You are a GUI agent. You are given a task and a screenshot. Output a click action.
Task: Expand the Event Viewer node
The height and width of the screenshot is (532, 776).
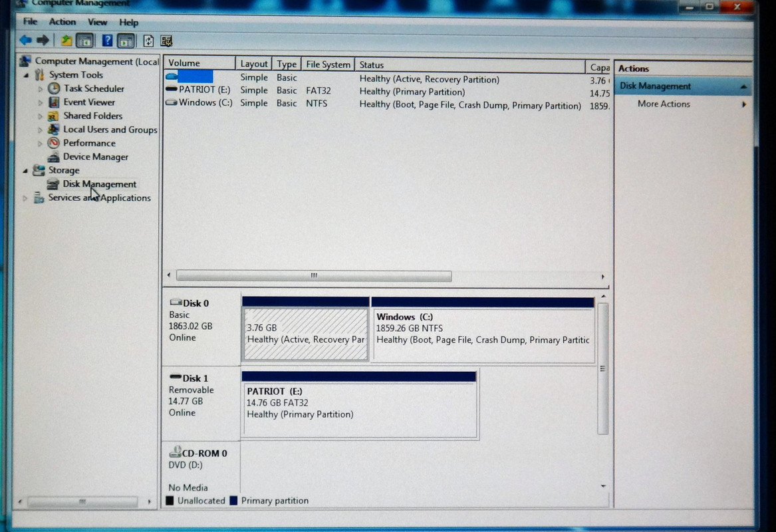coord(40,103)
